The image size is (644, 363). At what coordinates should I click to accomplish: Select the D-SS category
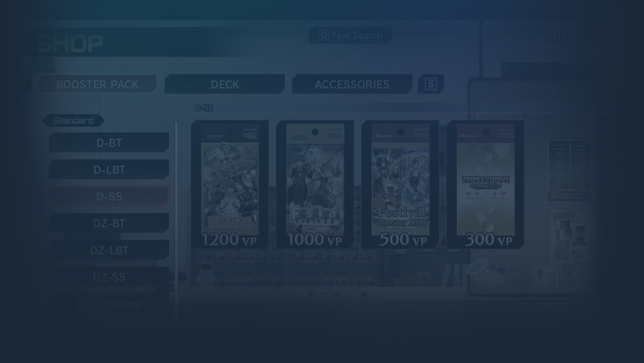tap(109, 196)
